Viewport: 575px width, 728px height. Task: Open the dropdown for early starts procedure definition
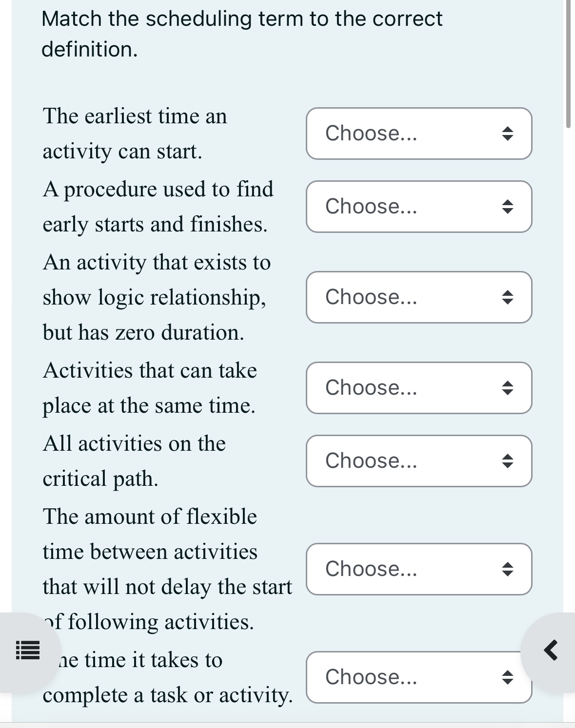(x=418, y=206)
